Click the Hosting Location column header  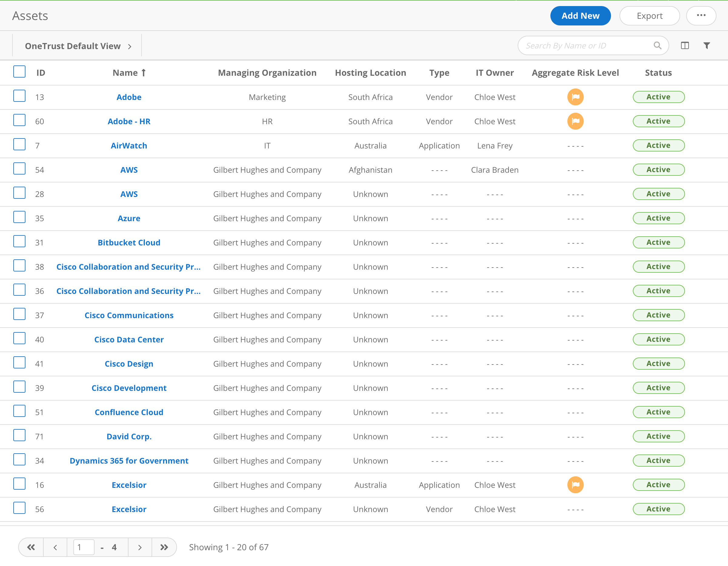click(370, 73)
